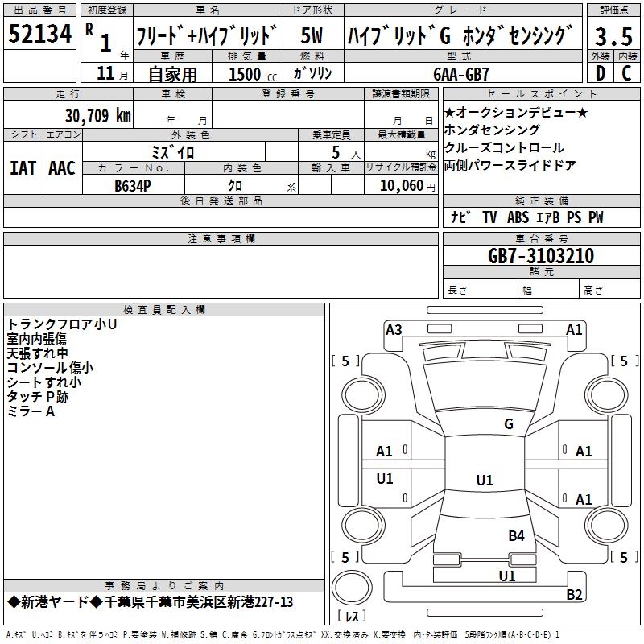Viewport: 644px width, 644px height.
Task: Click the A3 damage marker on car diagram
Action: (x=394, y=329)
